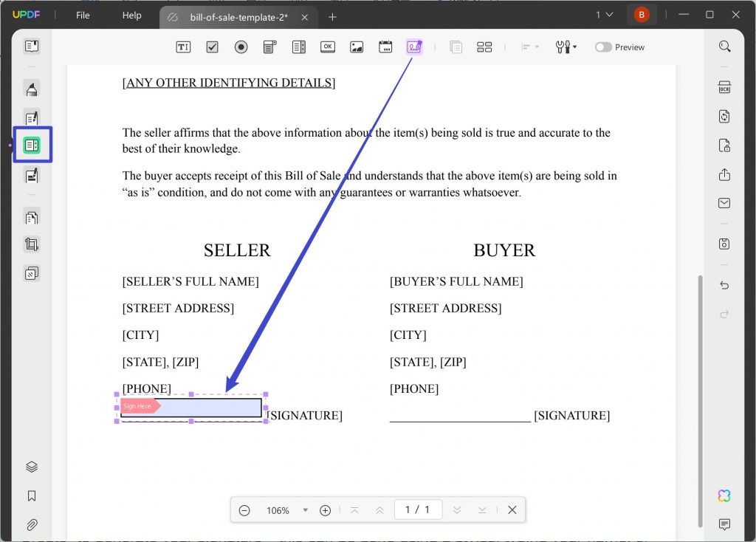Screen dimensions: 756x542
Task: Click the zoom in plus button
Action: click(325, 510)
